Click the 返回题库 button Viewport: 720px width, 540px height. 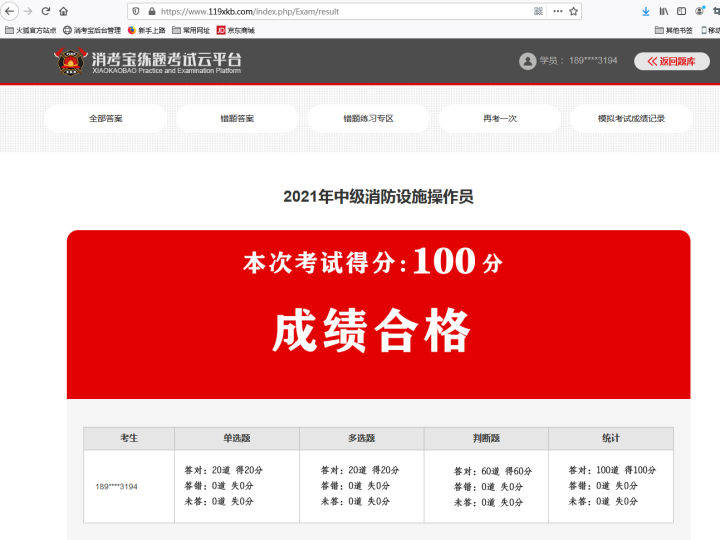tap(672, 61)
